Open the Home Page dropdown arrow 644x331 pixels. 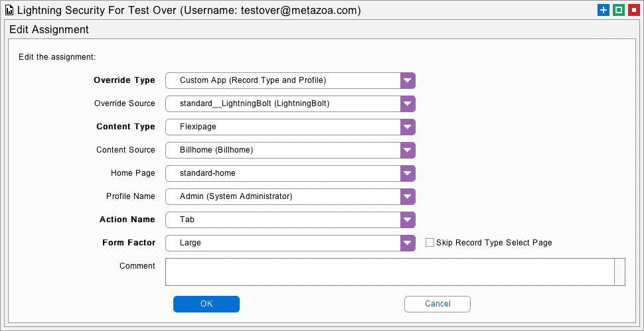408,173
